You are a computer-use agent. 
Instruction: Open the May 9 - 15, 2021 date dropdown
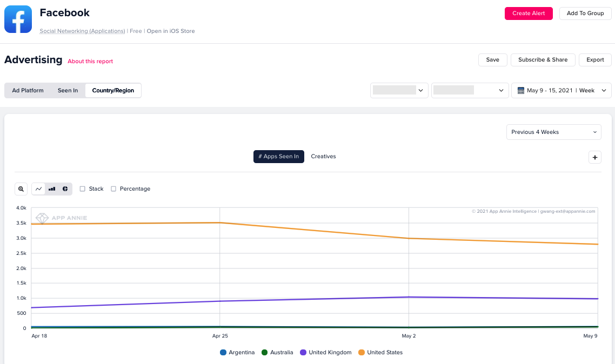[x=561, y=91]
